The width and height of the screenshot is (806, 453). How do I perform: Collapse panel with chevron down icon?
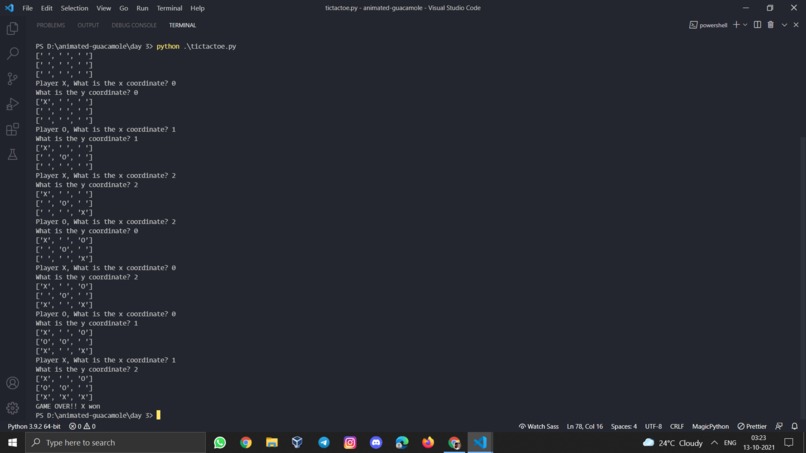[x=784, y=25]
